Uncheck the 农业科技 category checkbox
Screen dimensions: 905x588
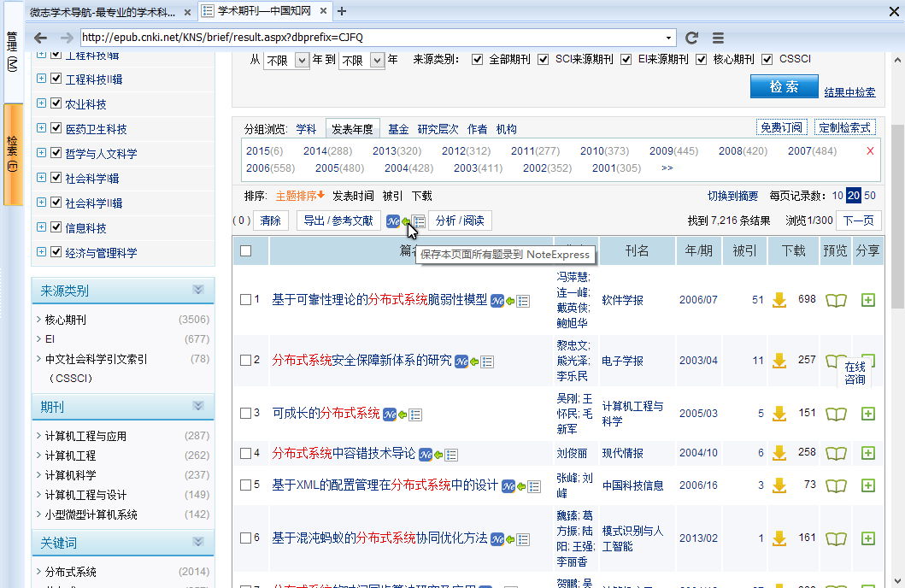click(56, 104)
